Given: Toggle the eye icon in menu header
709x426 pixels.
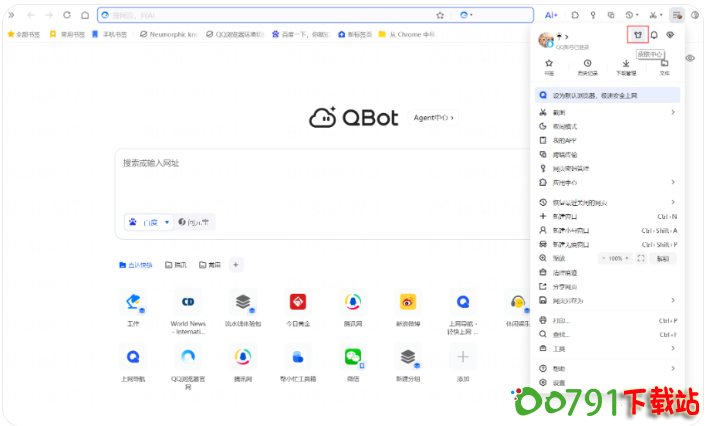Looking at the screenshot, I should (670, 35).
